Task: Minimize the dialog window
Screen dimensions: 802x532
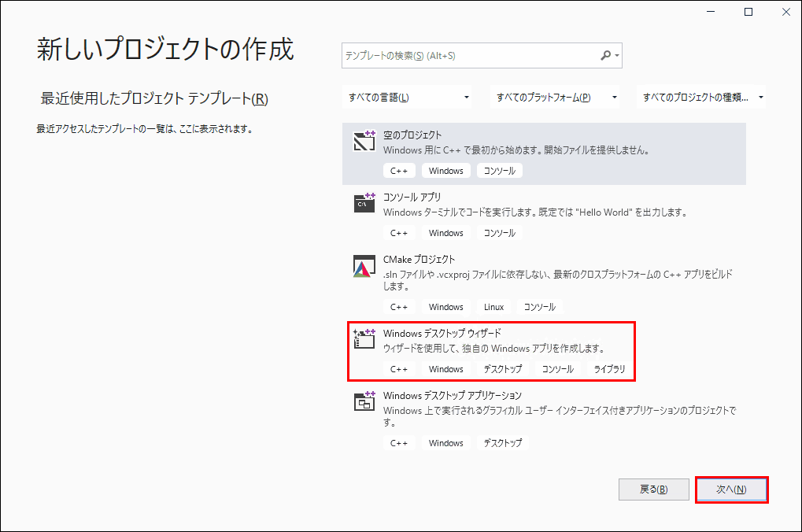Action: tap(711, 12)
